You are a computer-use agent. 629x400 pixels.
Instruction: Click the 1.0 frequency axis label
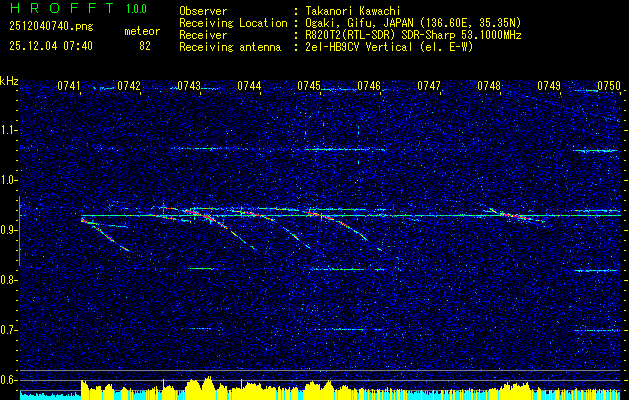[9, 180]
